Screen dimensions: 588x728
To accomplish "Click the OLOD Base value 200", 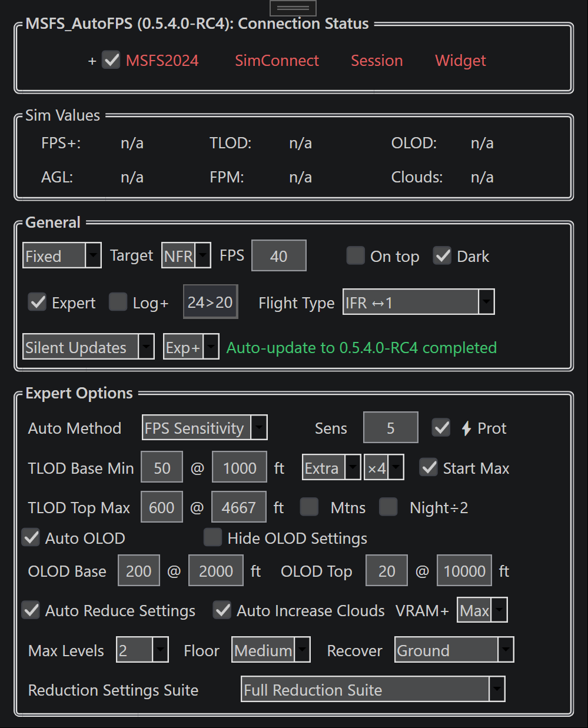I will [x=139, y=570].
